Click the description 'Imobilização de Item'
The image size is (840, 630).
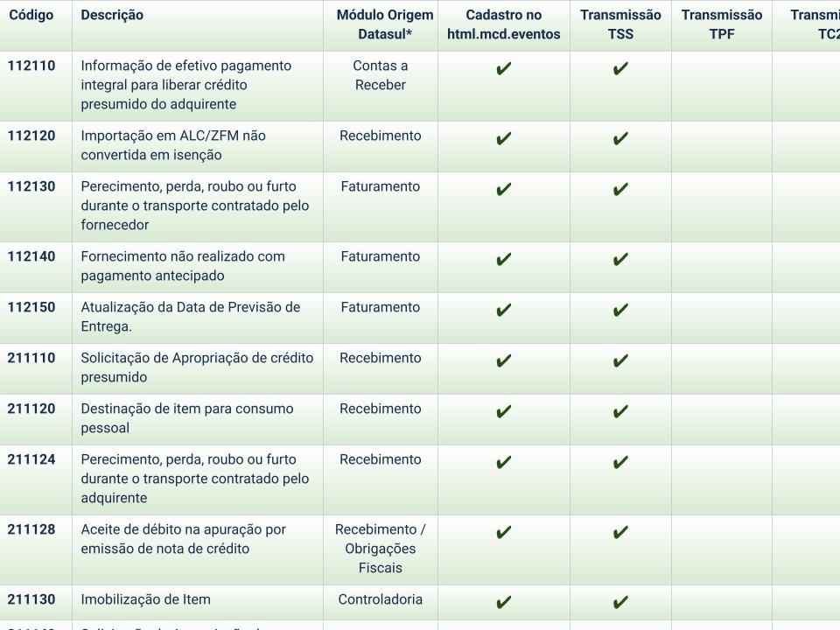[145, 599]
